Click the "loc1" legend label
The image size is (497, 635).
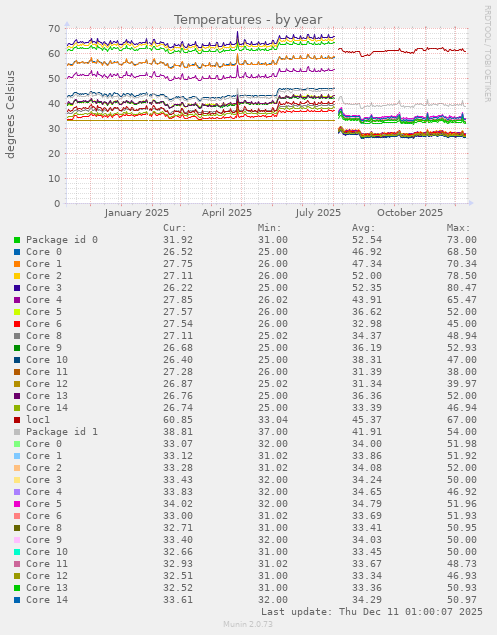click(38, 420)
